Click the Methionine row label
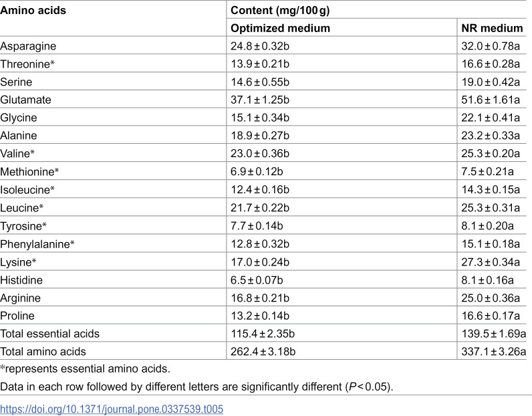 29,171
